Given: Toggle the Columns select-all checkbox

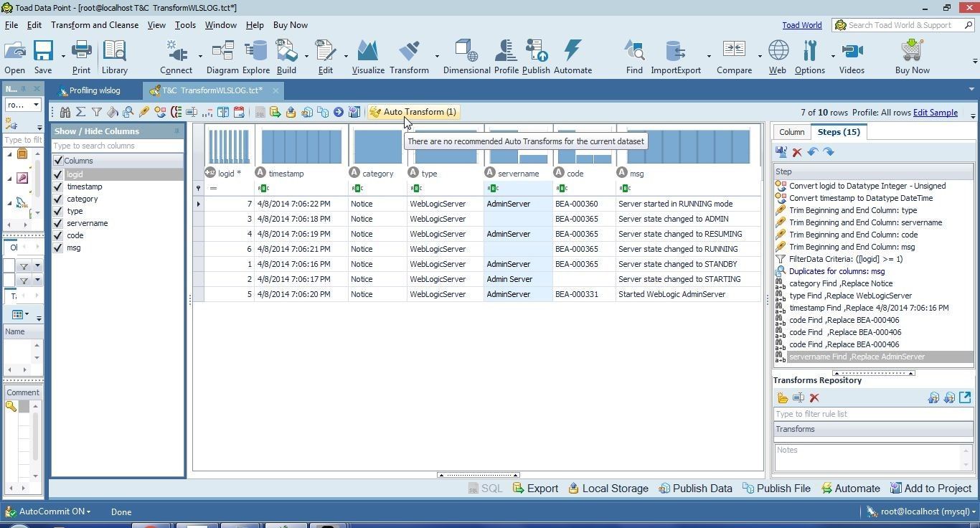Looking at the screenshot, I should pos(58,161).
